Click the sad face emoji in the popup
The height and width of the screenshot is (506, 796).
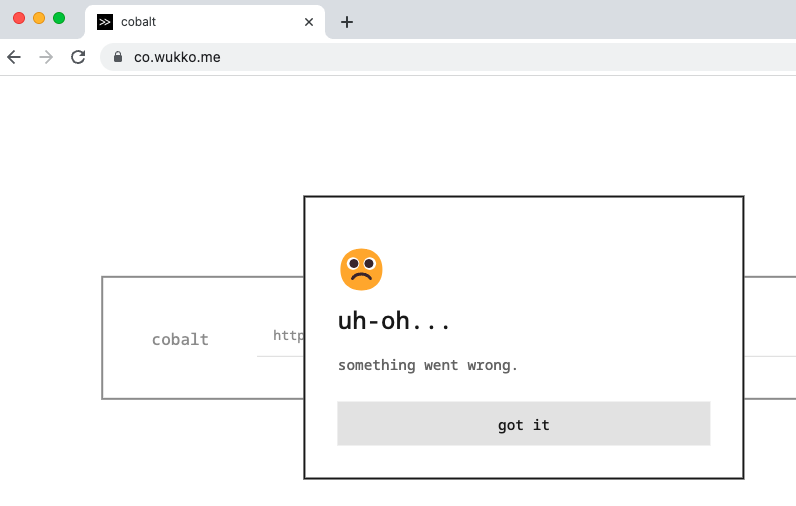pos(361,269)
